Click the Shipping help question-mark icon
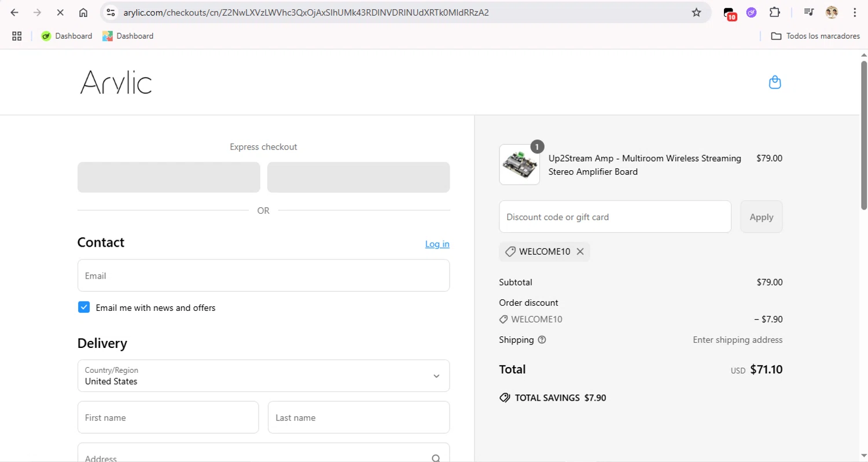This screenshot has height=462, width=868. pos(542,340)
